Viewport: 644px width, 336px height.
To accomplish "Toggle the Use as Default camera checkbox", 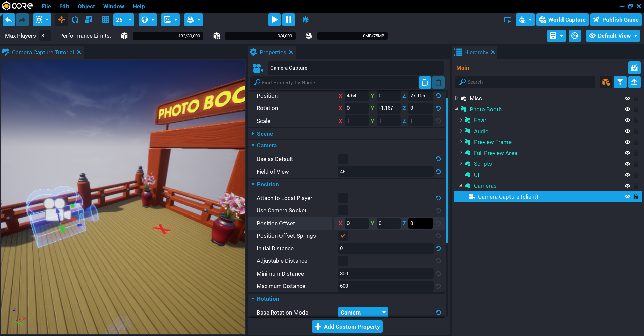I will pos(343,159).
